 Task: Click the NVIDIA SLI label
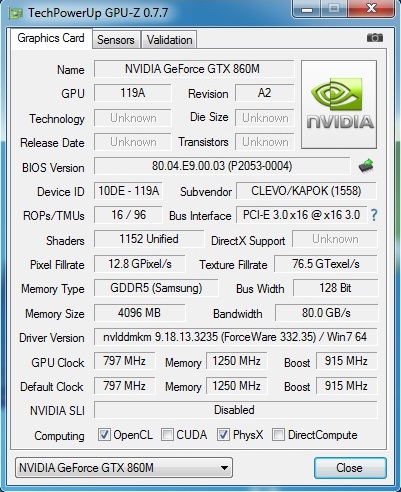tap(57, 411)
